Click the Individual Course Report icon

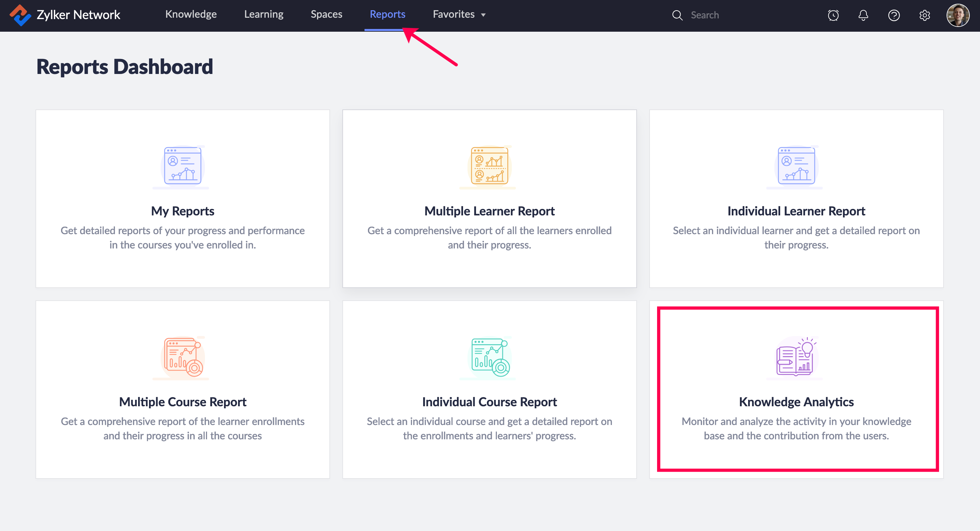point(489,358)
